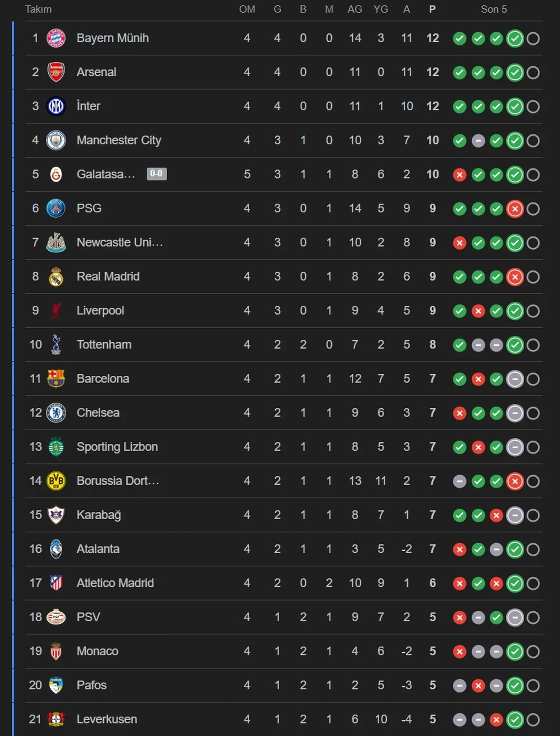Click Galatasaray's live 0-0 score badge
The image size is (560, 736).
click(x=156, y=174)
